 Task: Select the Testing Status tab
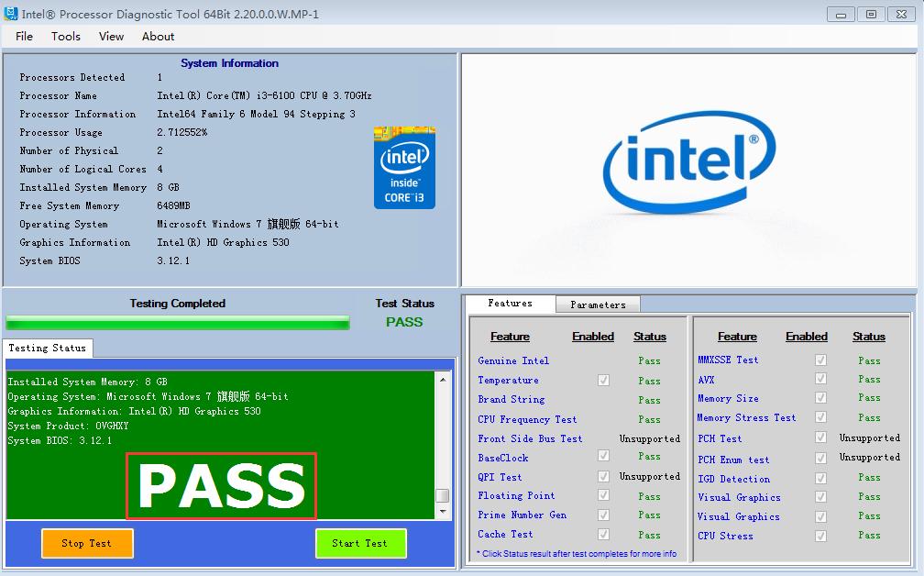pos(47,349)
